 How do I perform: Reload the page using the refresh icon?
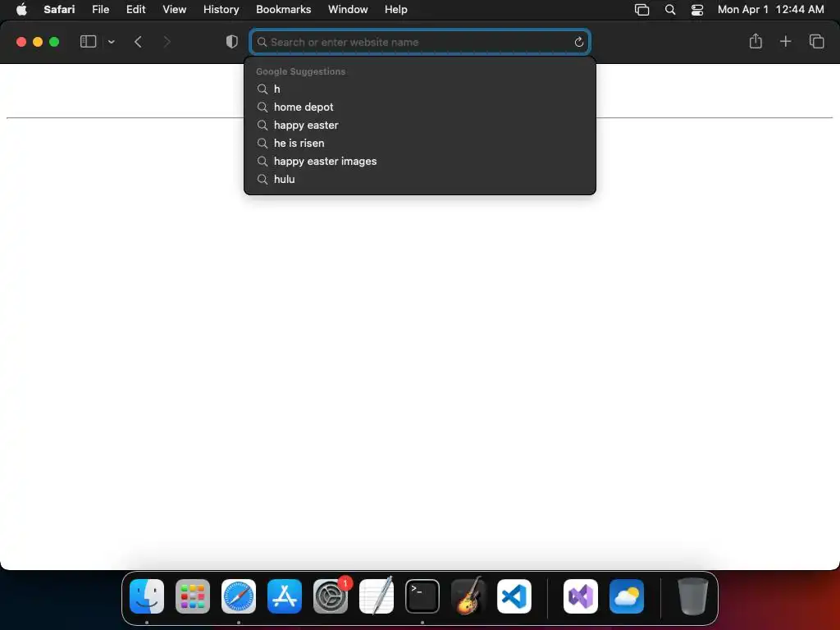coord(578,42)
